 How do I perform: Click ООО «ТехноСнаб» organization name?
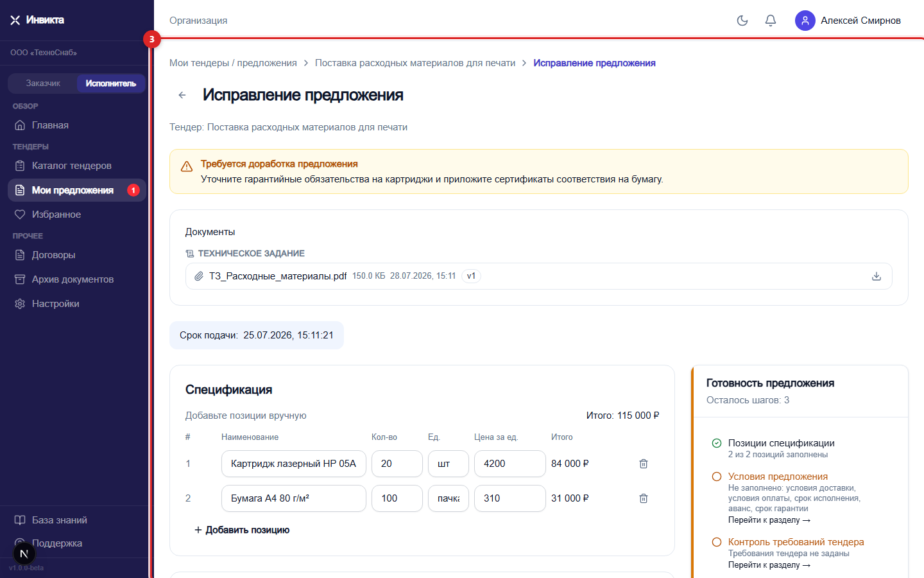coord(44,53)
